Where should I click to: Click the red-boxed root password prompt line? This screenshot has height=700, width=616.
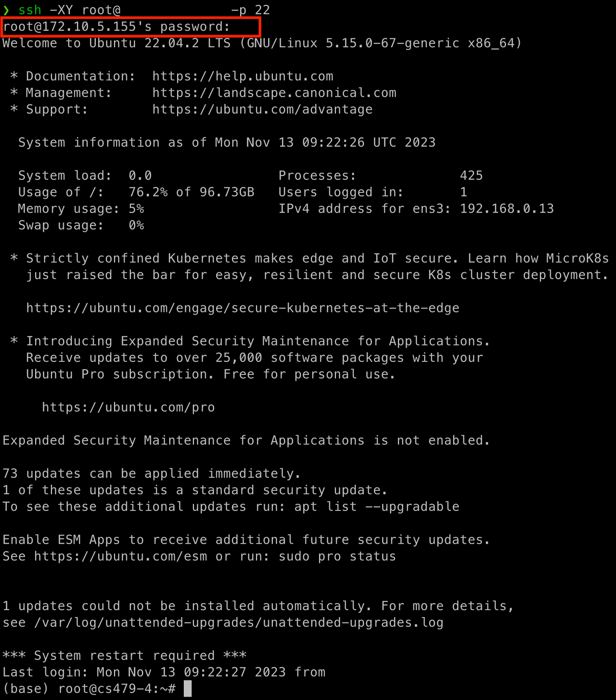(131, 27)
